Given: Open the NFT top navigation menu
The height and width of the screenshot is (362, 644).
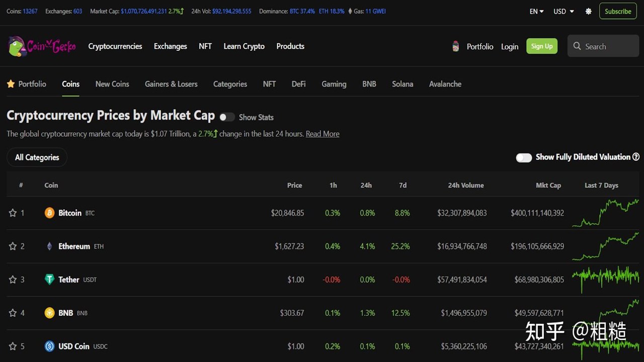Looking at the screenshot, I should pyautogui.click(x=205, y=46).
